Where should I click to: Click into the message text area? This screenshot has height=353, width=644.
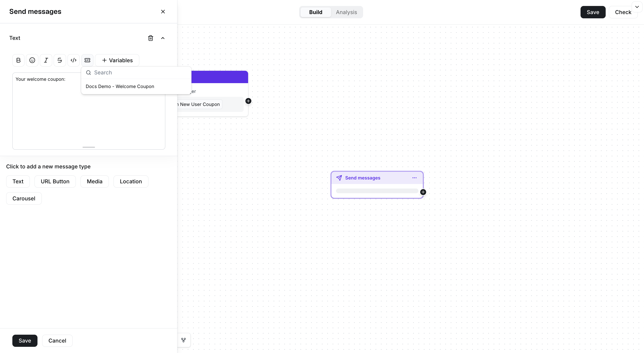tap(89, 111)
